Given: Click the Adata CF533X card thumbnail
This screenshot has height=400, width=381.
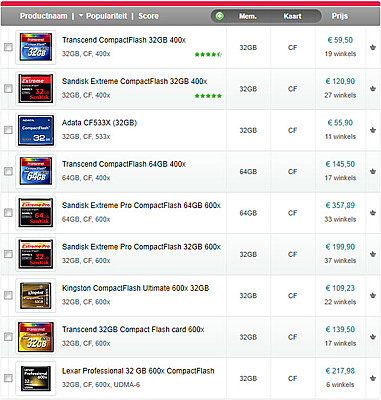Looking at the screenshot, I should 36,130.
